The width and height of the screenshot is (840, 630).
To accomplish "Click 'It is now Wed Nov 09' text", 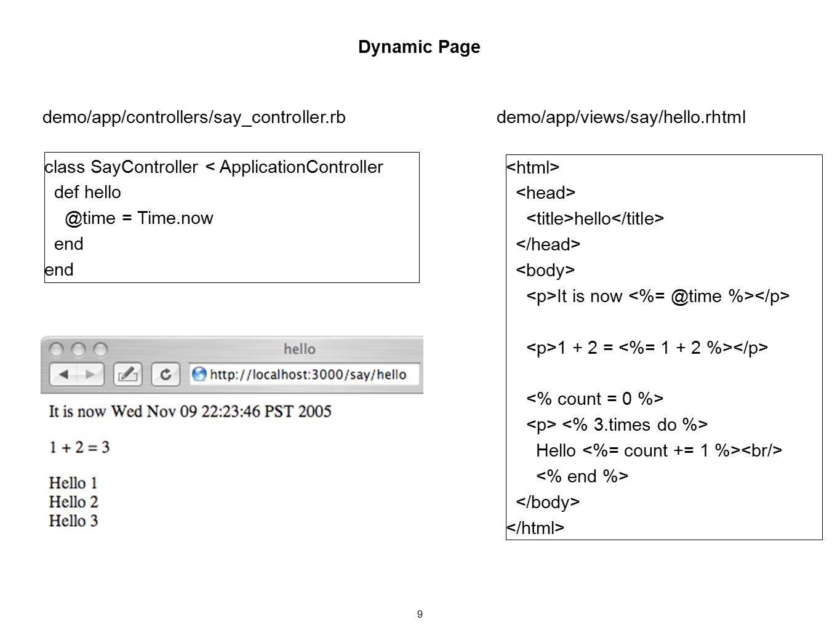I will [190, 411].
